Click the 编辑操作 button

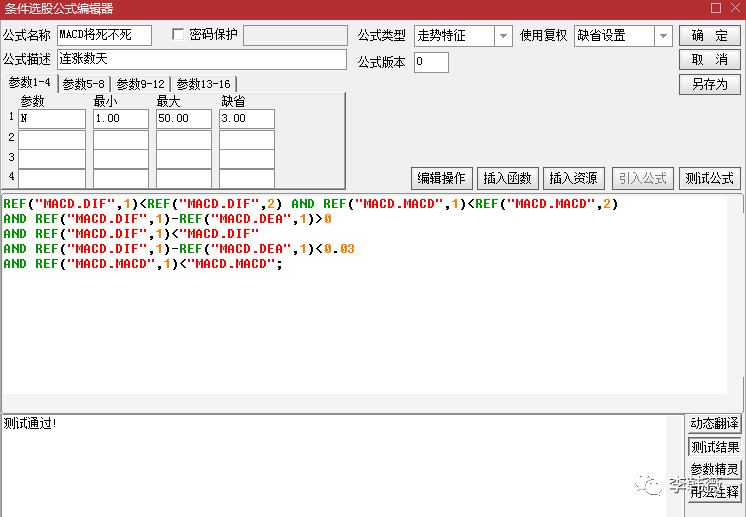click(x=441, y=178)
